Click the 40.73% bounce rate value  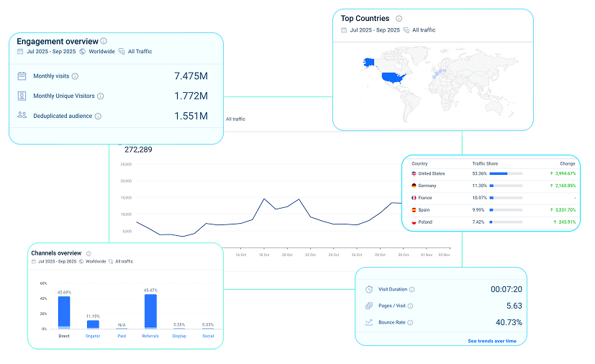pyautogui.click(x=509, y=322)
